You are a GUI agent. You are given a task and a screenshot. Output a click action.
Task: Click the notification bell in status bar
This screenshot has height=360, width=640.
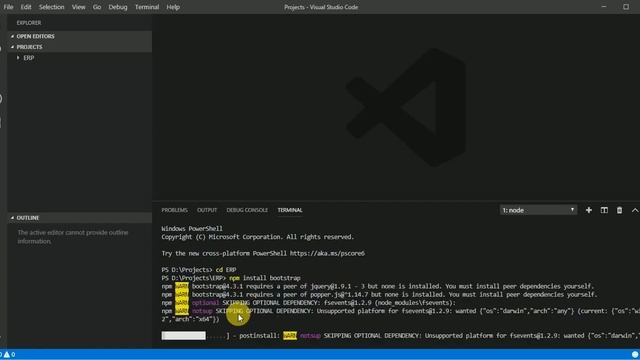[635, 354]
